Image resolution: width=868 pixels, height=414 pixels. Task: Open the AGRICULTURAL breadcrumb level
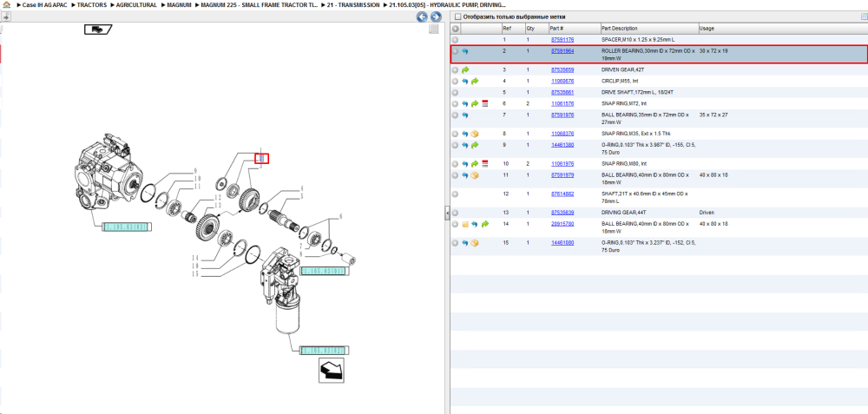(x=136, y=4)
